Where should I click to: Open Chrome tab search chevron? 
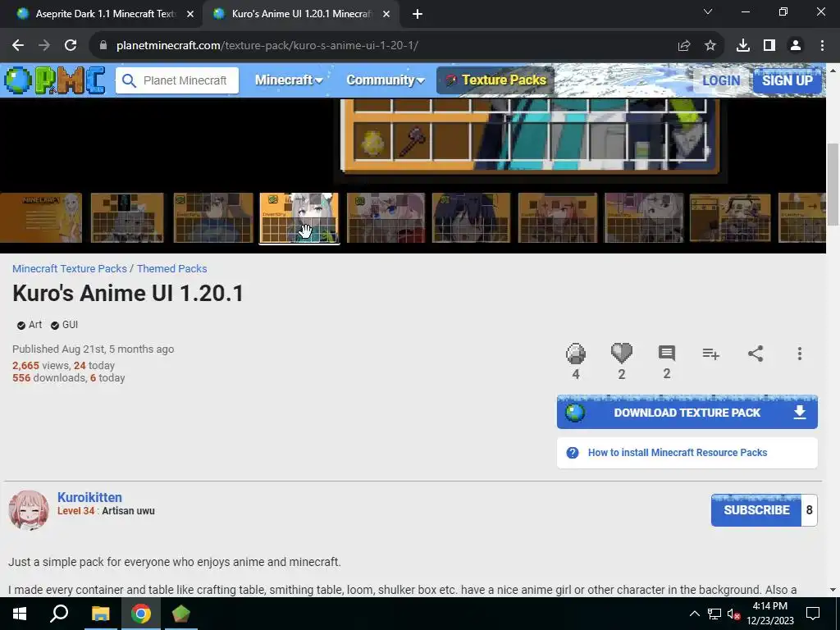pos(708,11)
